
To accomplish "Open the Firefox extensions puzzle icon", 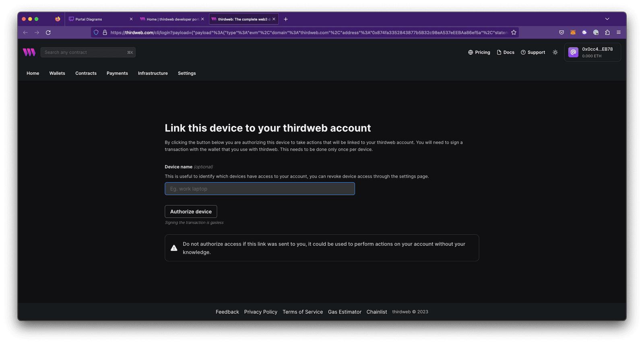I will [x=607, y=32].
